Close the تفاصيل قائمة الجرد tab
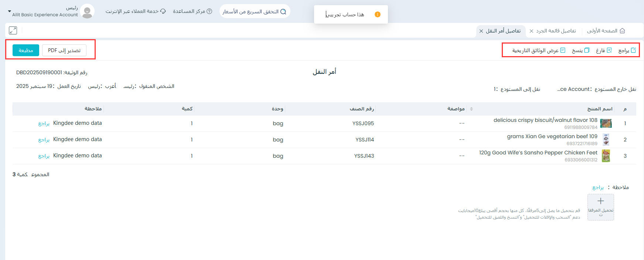The image size is (644, 260). 531,31
